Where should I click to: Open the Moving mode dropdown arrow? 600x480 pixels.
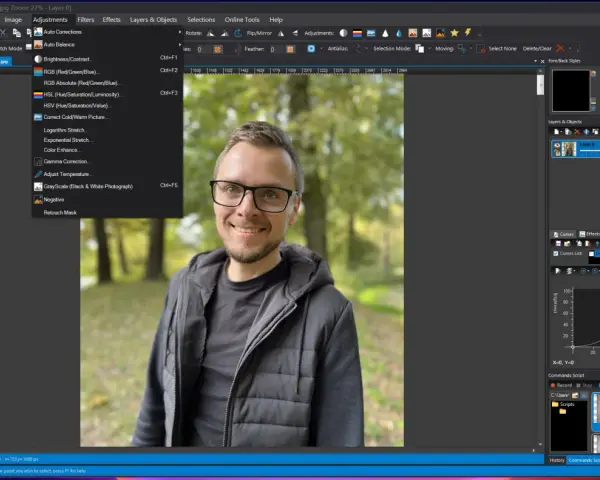471,49
